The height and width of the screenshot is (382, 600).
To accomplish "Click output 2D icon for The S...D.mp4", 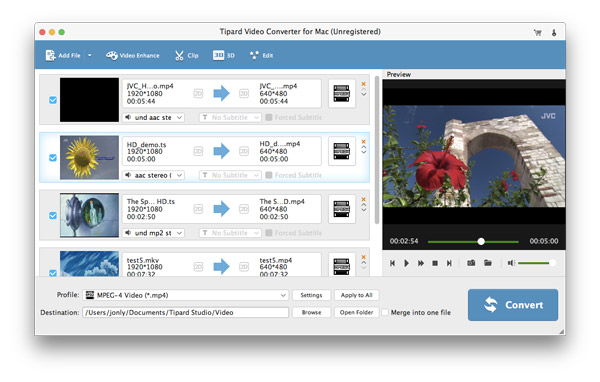I will tap(244, 209).
